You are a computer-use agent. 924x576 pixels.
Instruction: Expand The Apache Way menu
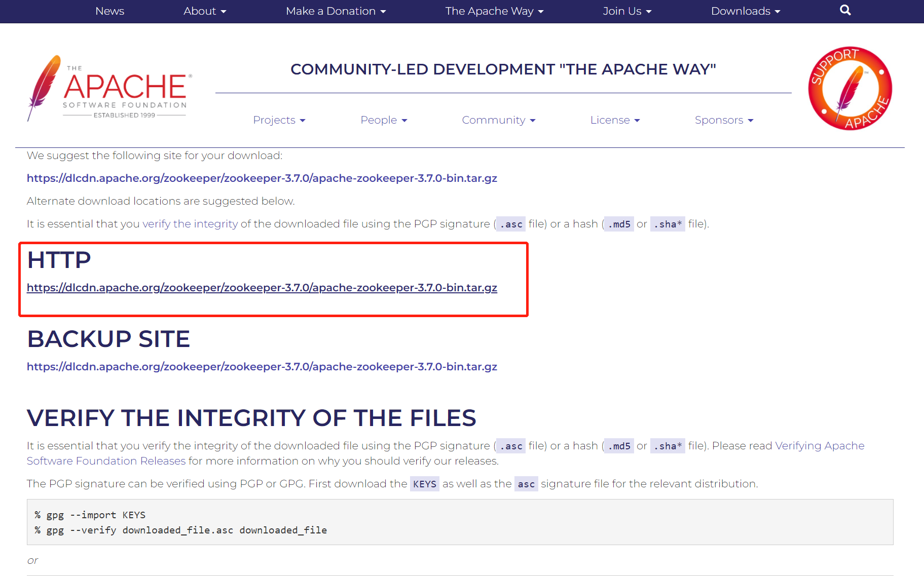click(x=494, y=11)
